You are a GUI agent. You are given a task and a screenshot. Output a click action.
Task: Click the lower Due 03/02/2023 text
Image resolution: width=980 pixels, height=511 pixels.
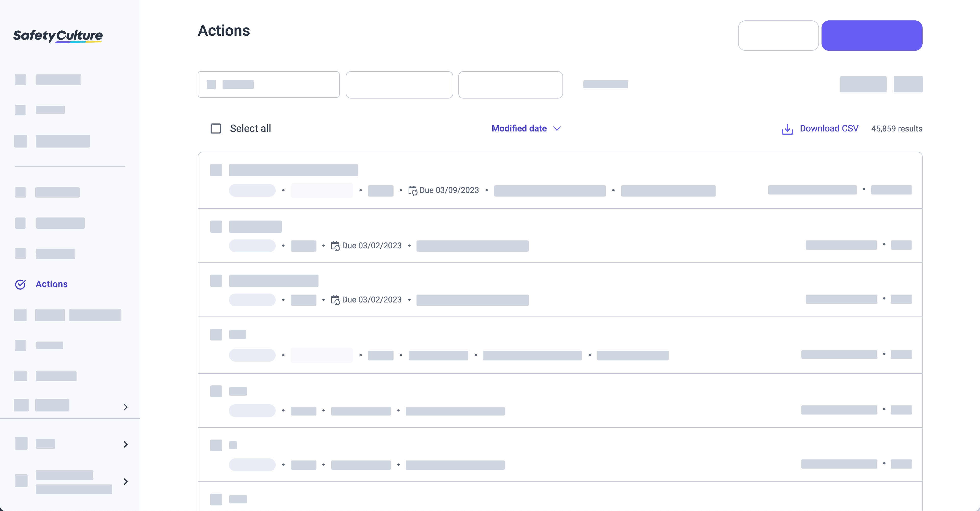click(372, 300)
